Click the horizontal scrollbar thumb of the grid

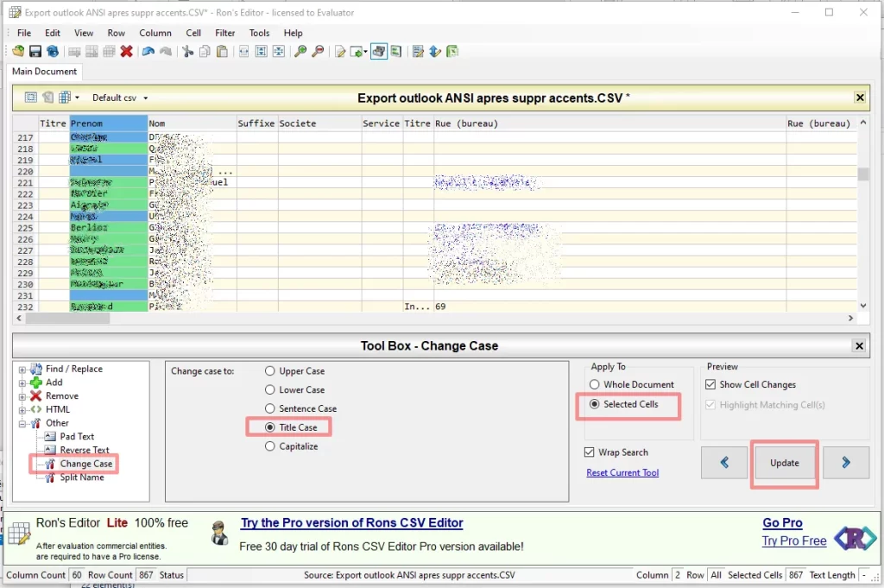tap(67, 319)
